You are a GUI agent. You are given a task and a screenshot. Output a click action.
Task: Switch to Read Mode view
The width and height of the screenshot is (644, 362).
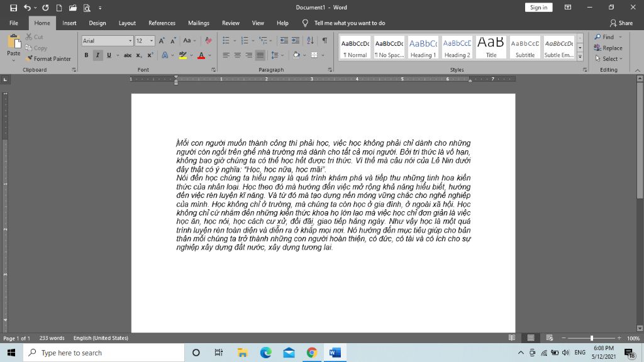[512, 337]
